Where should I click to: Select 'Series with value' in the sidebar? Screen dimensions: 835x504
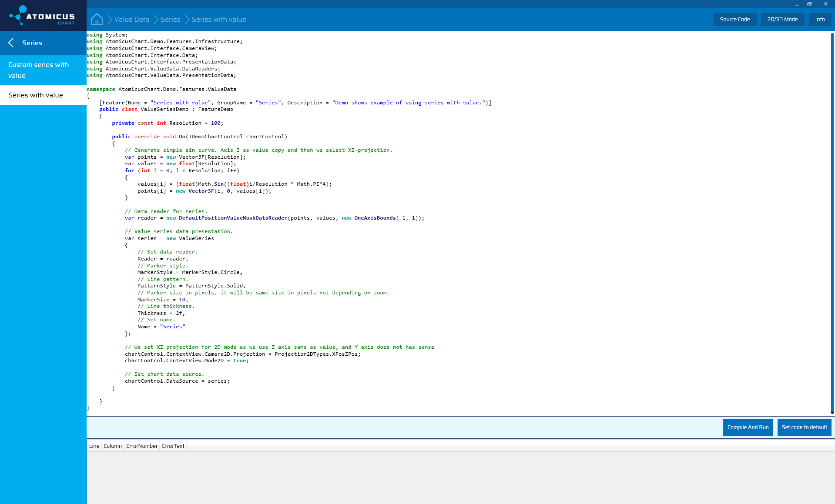[x=35, y=95]
